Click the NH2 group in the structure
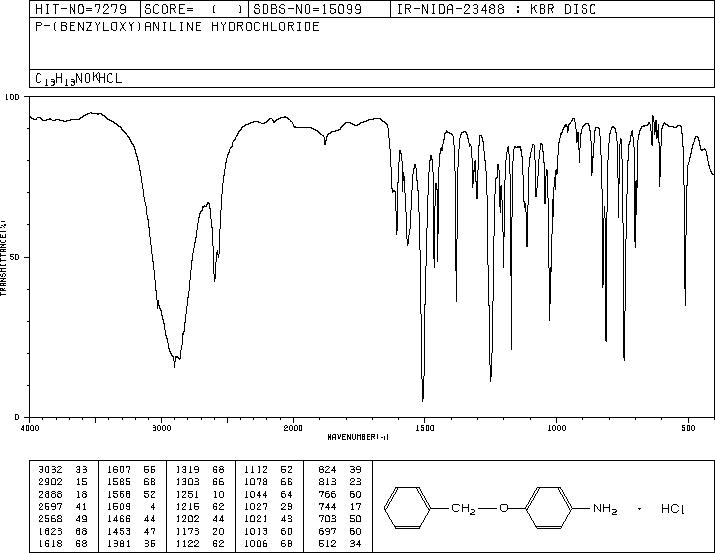The width and height of the screenshot is (715, 553). pyautogui.click(x=605, y=508)
